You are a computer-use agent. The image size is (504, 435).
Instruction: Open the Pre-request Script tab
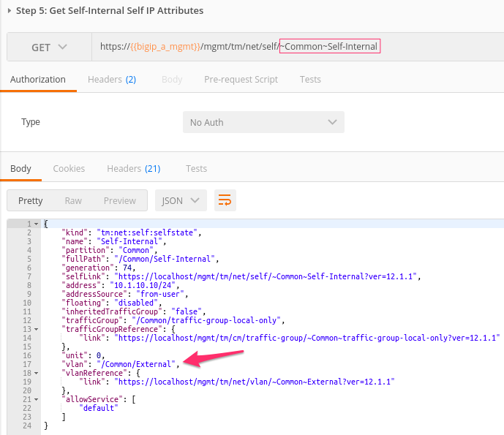tap(241, 80)
